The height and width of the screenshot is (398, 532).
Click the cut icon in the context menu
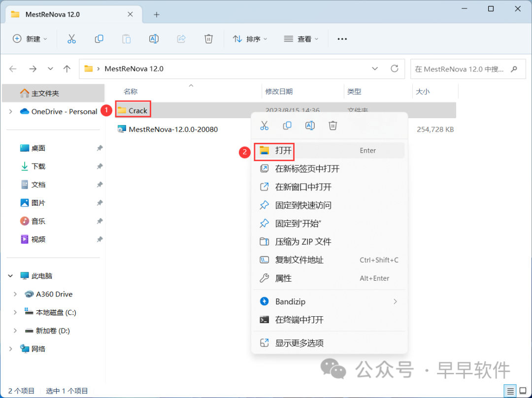pyautogui.click(x=265, y=126)
